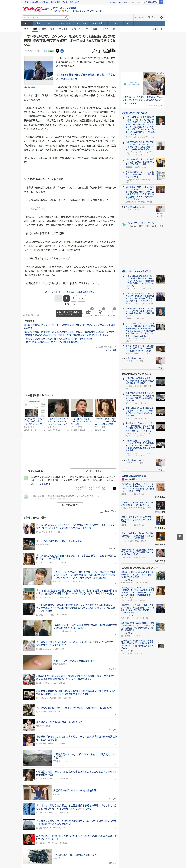Open the ライブ tab in dark navigation bar
Screen dimensions: 186x868
click(x=49, y=24)
